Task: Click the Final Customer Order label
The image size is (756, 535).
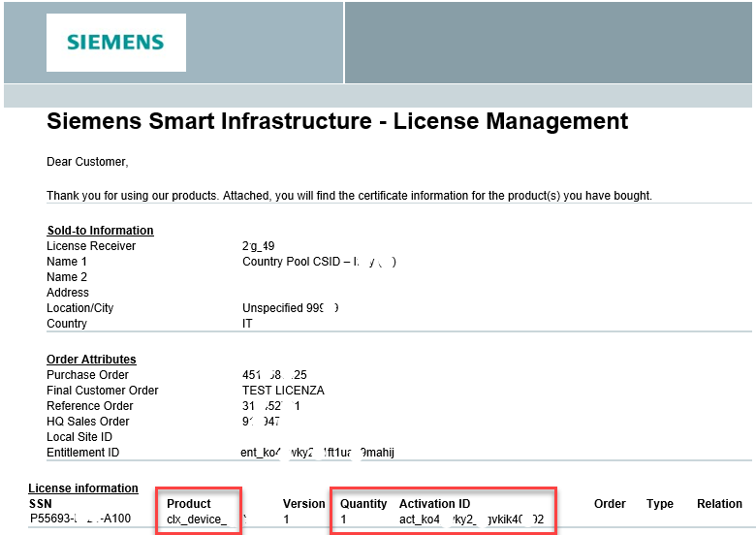Action: (x=102, y=391)
